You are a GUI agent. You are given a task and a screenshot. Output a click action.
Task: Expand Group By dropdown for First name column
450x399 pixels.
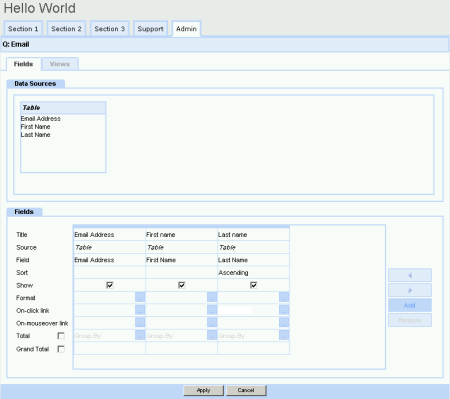(212, 335)
